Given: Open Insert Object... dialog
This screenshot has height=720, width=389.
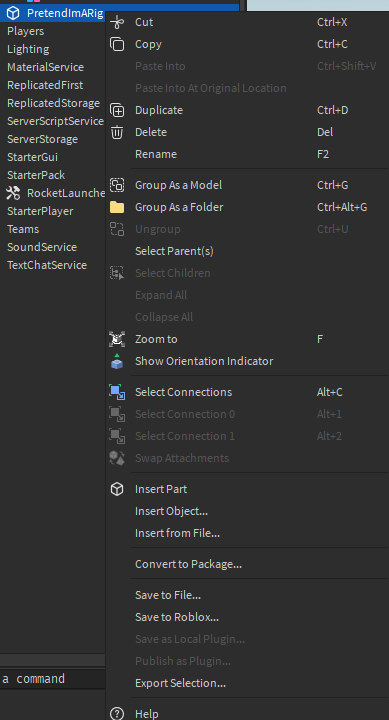Looking at the screenshot, I should point(248,511).
